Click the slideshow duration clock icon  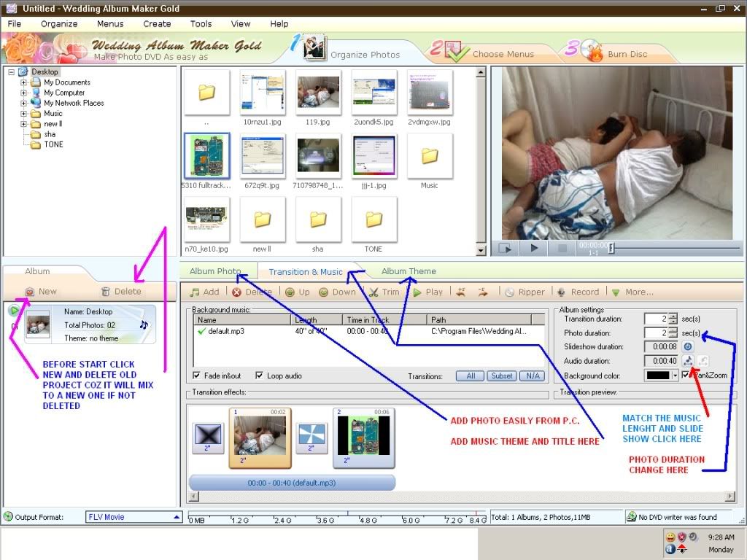coord(688,346)
